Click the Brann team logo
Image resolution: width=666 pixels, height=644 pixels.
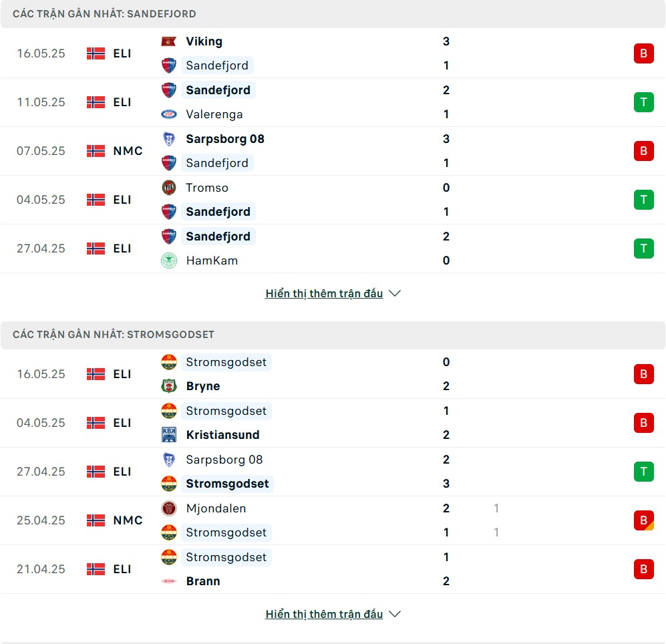[168, 581]
